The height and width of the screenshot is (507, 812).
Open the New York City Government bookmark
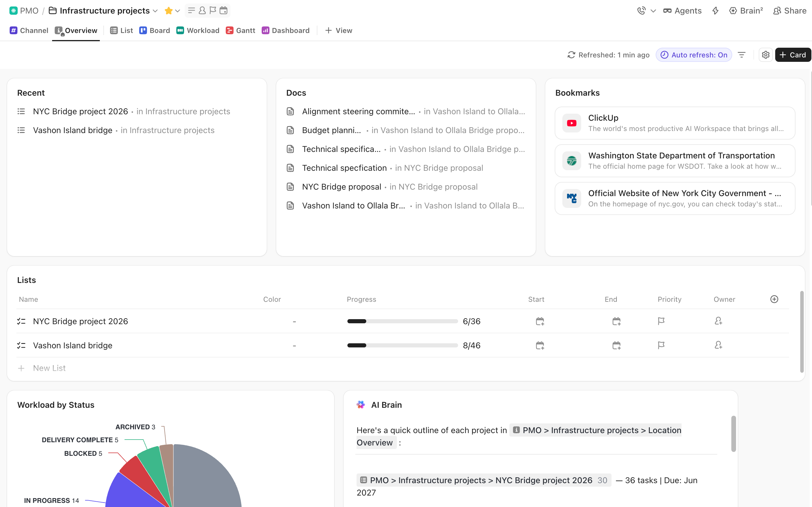(675, 198)
